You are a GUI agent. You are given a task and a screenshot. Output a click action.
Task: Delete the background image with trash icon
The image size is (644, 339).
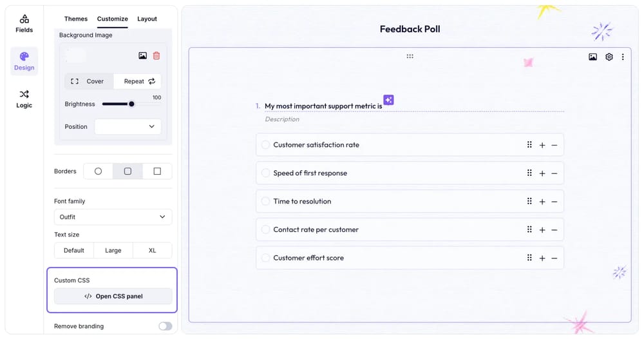click(156, 56)
